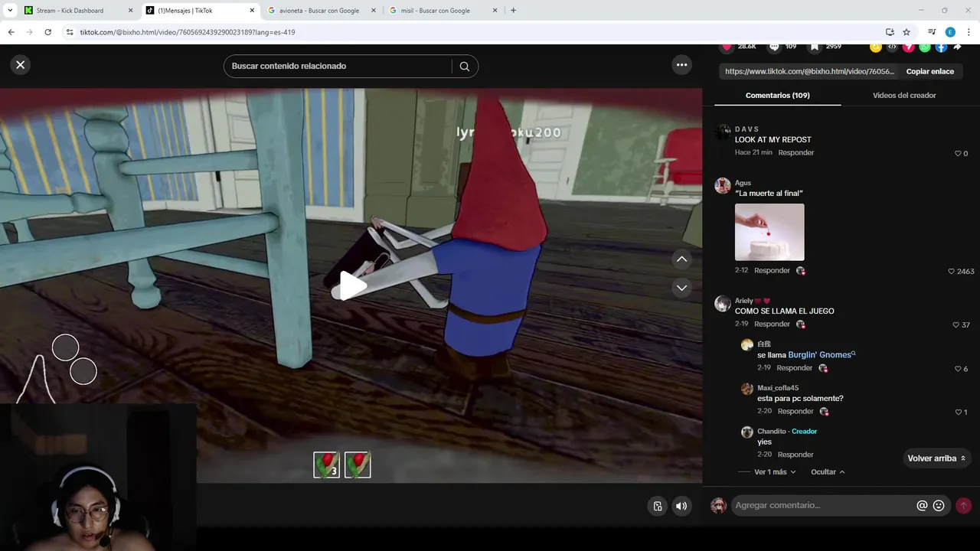Viewport: 980px width, 551px height.
Task: Like Ariely's comment with 37 likes
Action: 955,325
